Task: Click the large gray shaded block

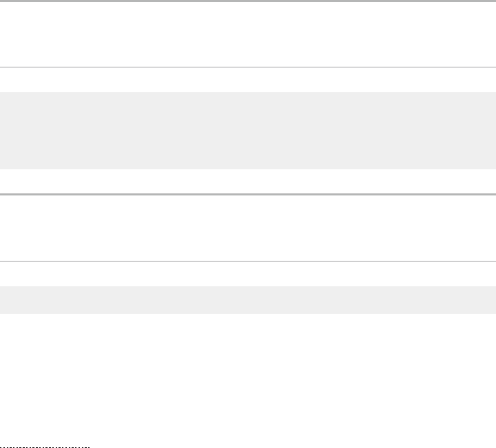Action: point(248,131)
